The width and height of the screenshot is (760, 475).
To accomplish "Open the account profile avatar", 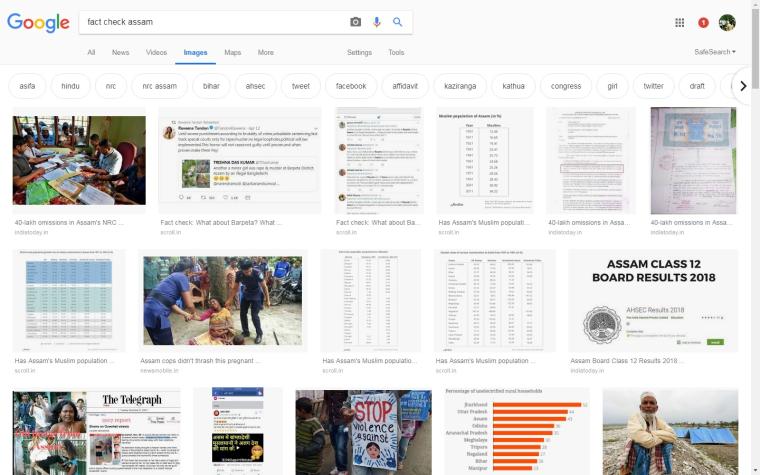I will [727, 22].
